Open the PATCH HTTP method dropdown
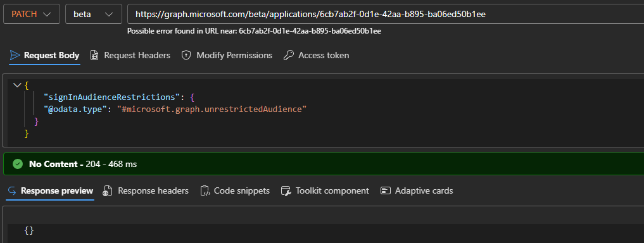Viewport: 644px width, 243px height. coord(31,14)
